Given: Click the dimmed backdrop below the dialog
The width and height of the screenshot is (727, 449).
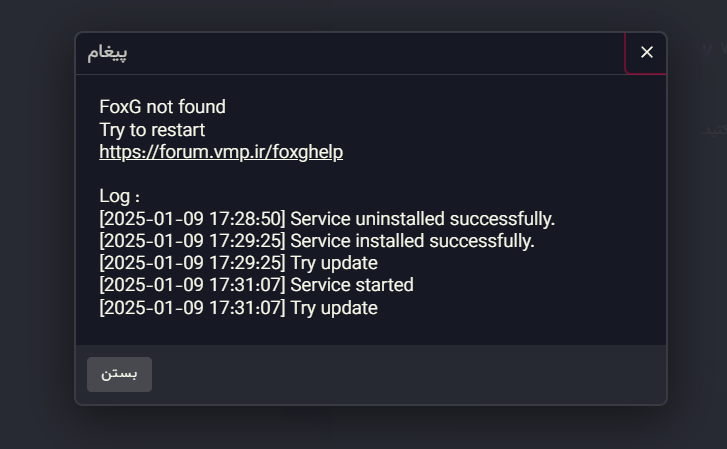Looking at the screenshot, I should 371,428.
